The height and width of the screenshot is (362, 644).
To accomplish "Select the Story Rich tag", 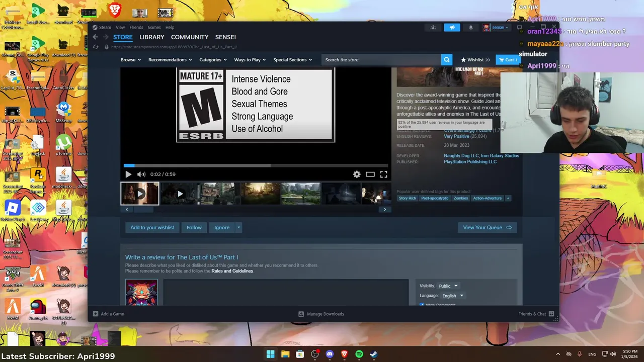I will tap(408, 199).
